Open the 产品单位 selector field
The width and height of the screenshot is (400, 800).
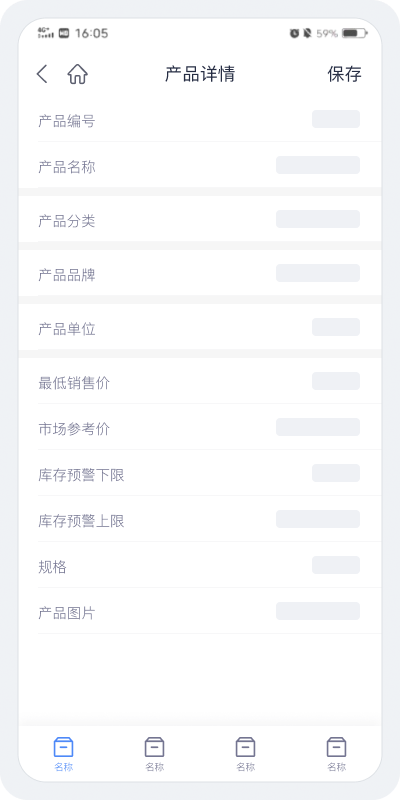pyautogui.click(x=336, y=327)
